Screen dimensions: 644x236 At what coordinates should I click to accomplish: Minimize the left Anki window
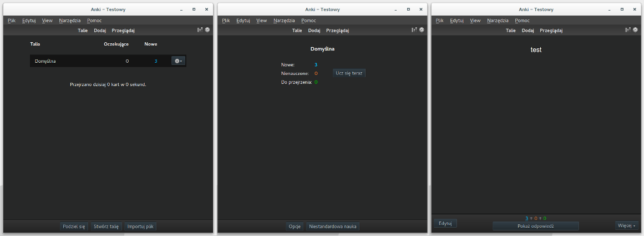click(x=181, y=9)
